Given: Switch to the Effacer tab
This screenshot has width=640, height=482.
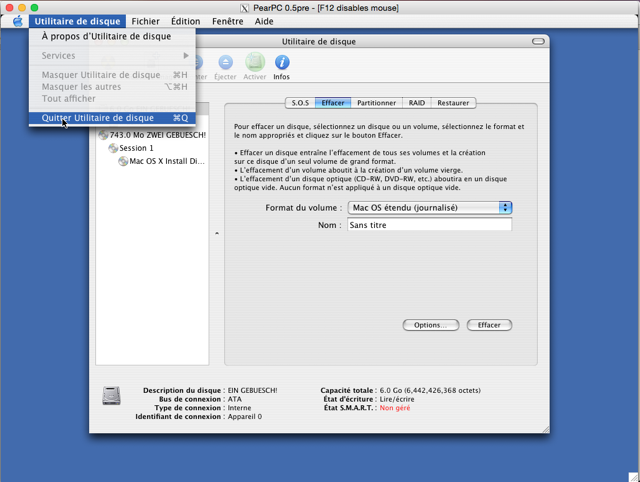Looking at the screenshot, I should click(333, 103).
